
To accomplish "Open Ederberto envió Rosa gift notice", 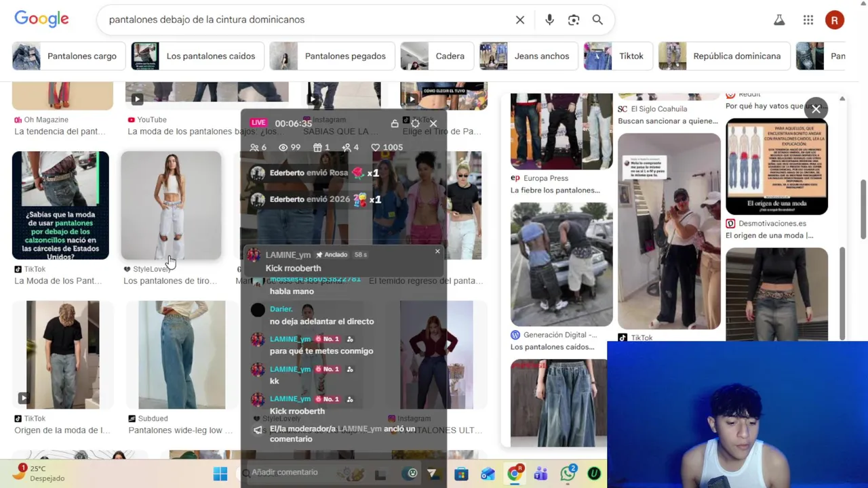I will [x=314, y=173].
